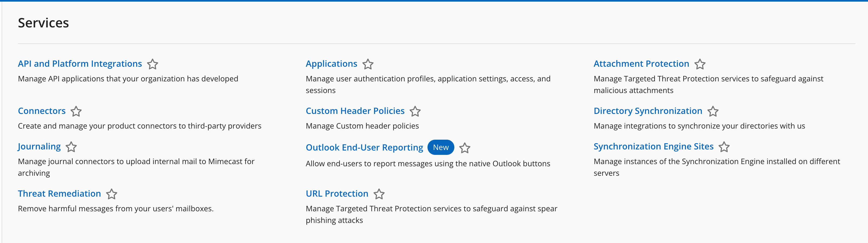
Task: Favorite Directory Synchronization using its star
Action: pyautogui.click(x=713, y=111)
